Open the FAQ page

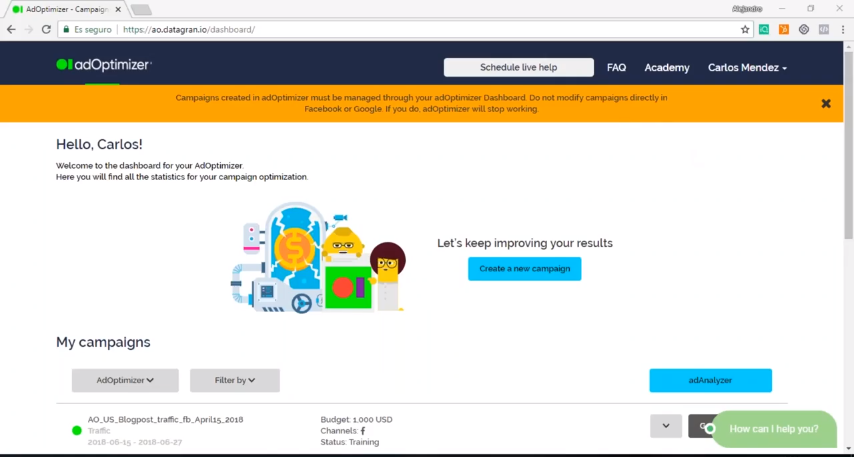pyautogui.click(x=616, y=68)
